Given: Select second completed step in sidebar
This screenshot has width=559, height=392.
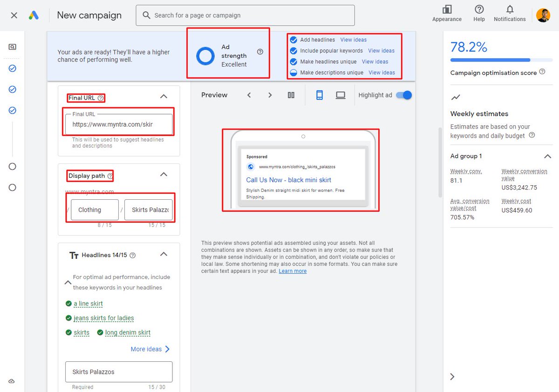Looking at the screenshot, I should click(13, 89).
